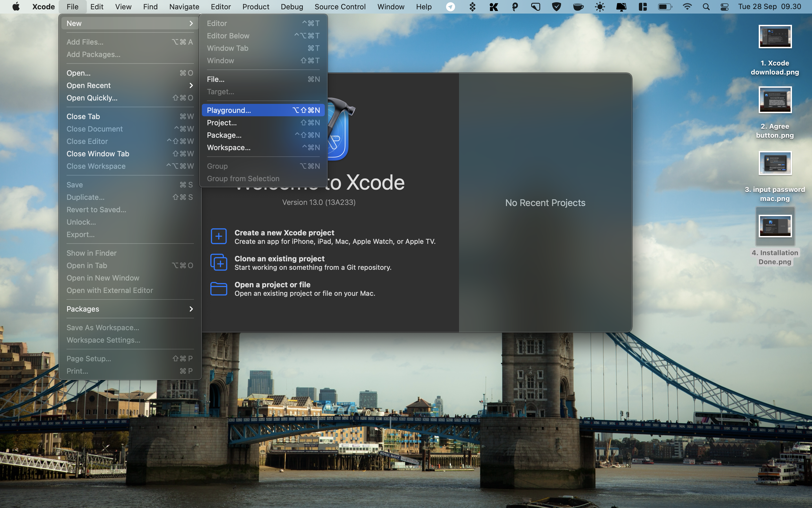Expand the Packages submenu

130,309
